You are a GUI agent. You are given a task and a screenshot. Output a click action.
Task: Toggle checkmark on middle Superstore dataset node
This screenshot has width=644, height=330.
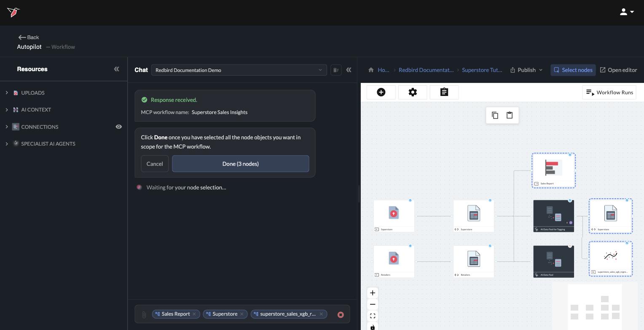coord(490,200)
